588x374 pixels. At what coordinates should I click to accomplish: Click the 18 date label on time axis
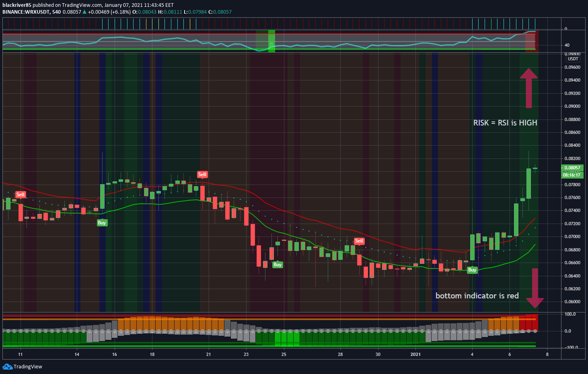click(152, 354)
